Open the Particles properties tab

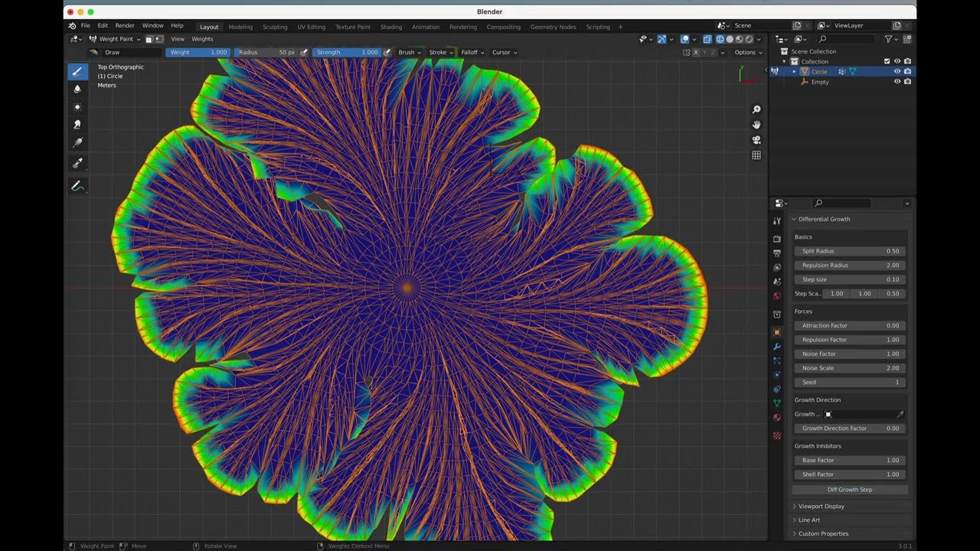pos(777,360)
